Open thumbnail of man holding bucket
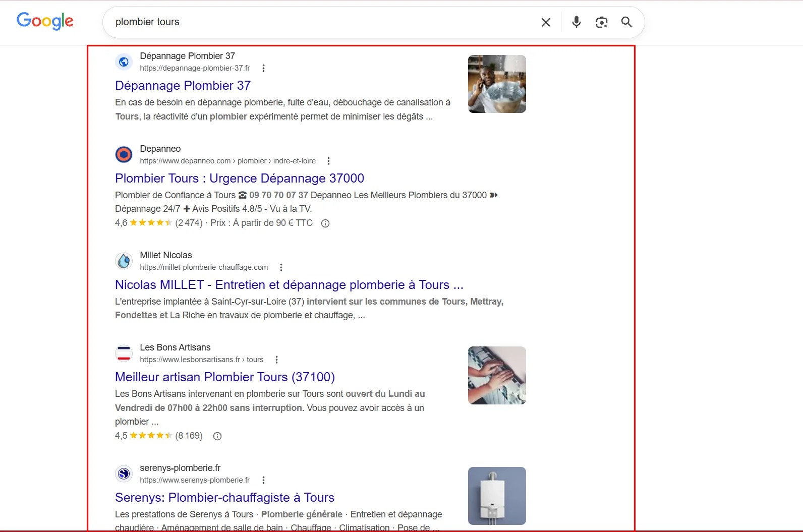 click(x=497, y=84)
